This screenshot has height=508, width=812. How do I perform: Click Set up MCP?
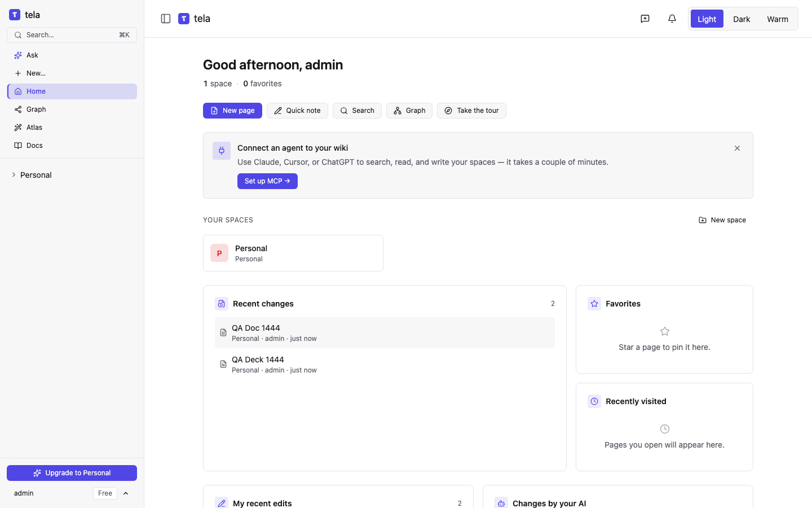(267, 181)
